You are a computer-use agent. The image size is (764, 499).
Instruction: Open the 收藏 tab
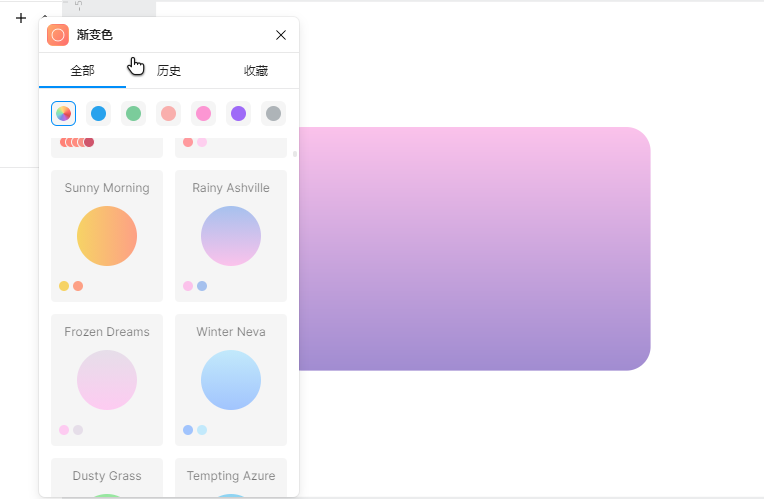click(x=255, y=71)
